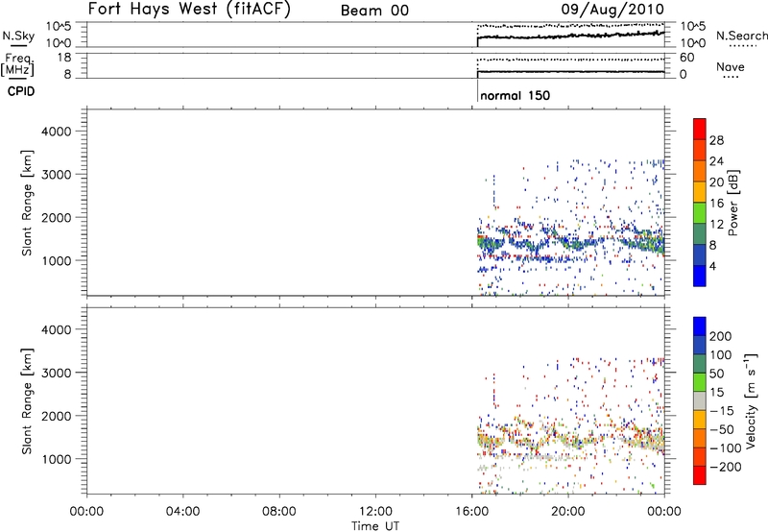Click '4000' on power panel range axis
Viewport: 768px width, 532px height.
click(57, 132)
